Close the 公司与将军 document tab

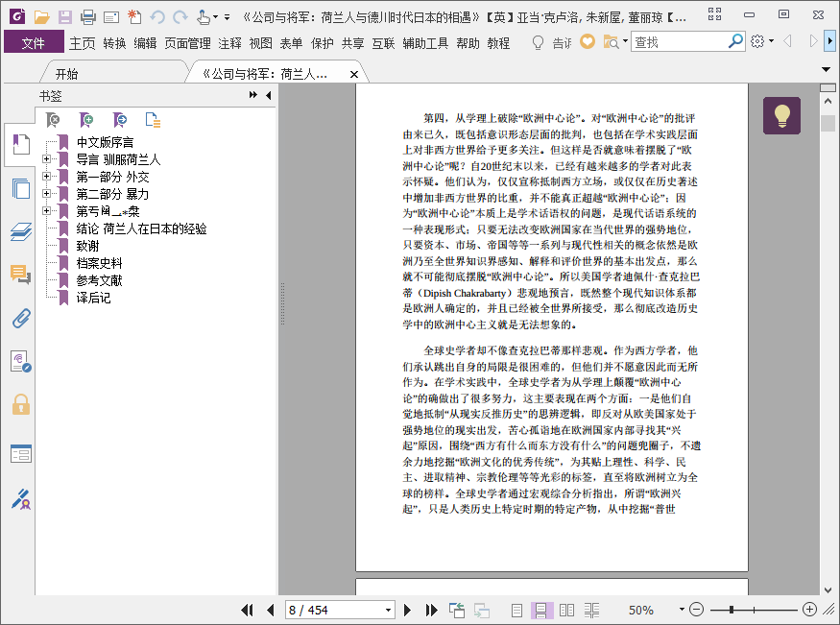pos(353,75)
